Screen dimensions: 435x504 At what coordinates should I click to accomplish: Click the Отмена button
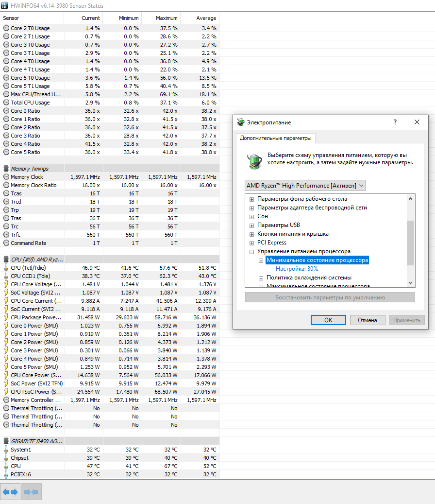coord(367,320)
